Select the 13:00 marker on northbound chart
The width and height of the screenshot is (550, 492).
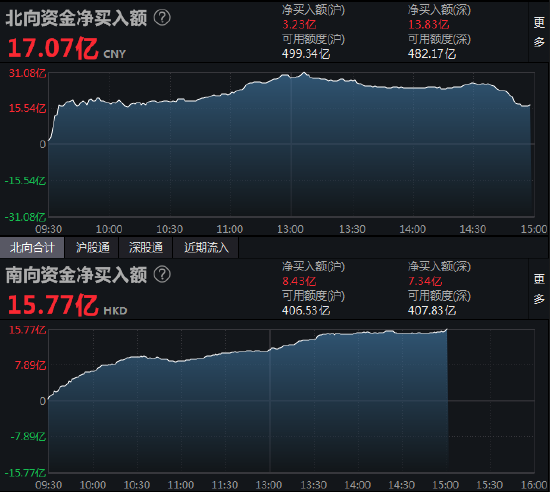tap(290, 229)
